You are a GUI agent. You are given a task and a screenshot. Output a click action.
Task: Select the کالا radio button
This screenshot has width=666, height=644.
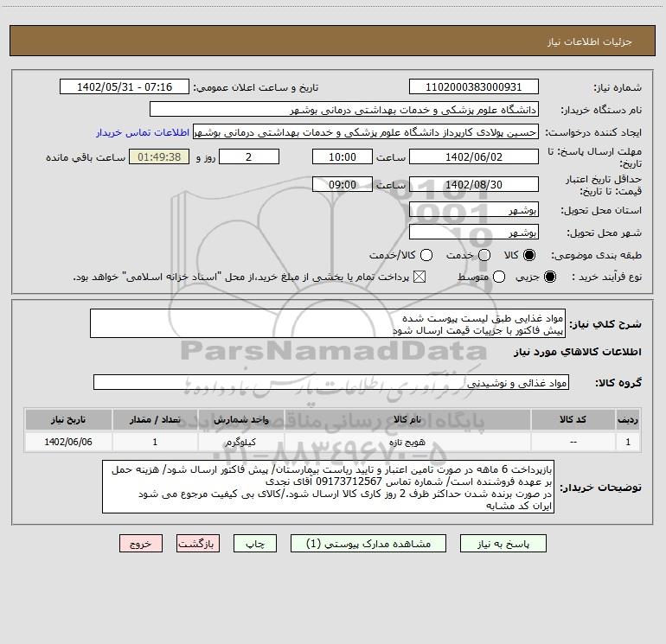(x=529, y=255)
